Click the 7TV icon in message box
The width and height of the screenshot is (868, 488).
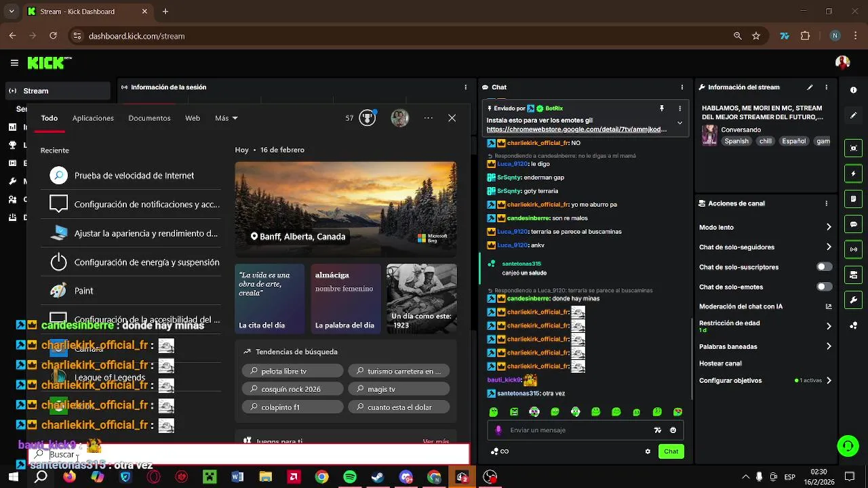coord(657,430)
